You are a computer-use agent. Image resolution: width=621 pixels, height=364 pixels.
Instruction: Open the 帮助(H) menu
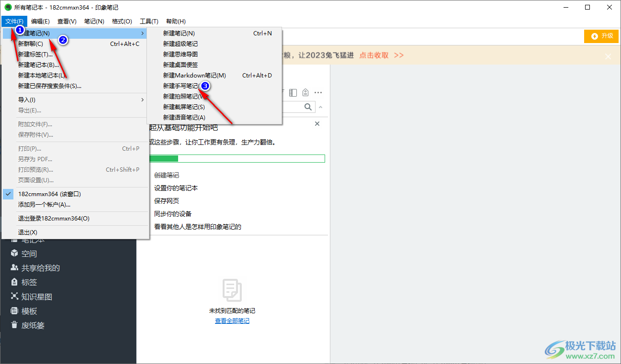coord(176,21)
